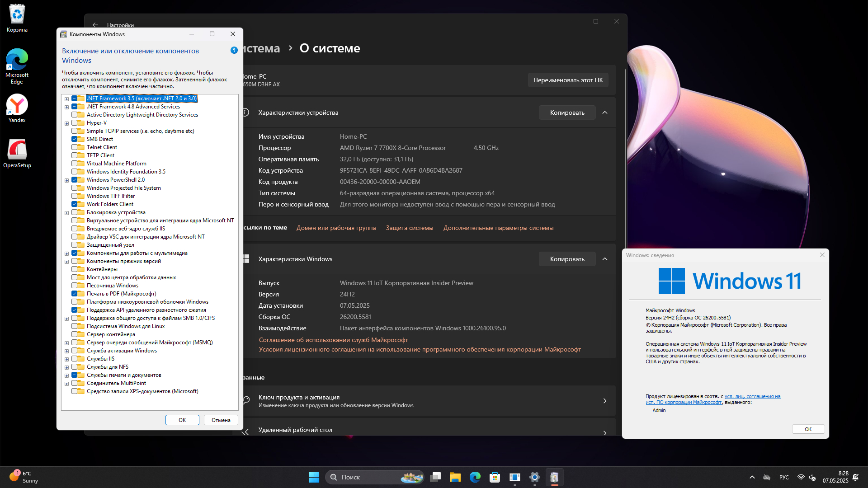868x488 pixels.
Task: Click the OneDrive cloud tray icon
Action: (x=767, y=477)
